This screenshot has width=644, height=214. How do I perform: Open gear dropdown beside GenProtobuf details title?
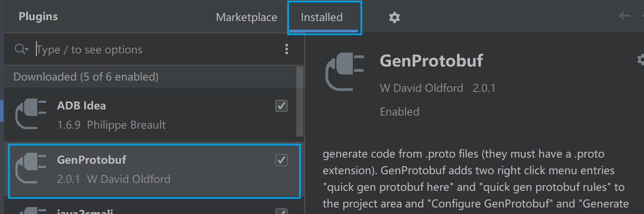pyautogui.click(x=640, y=60)
